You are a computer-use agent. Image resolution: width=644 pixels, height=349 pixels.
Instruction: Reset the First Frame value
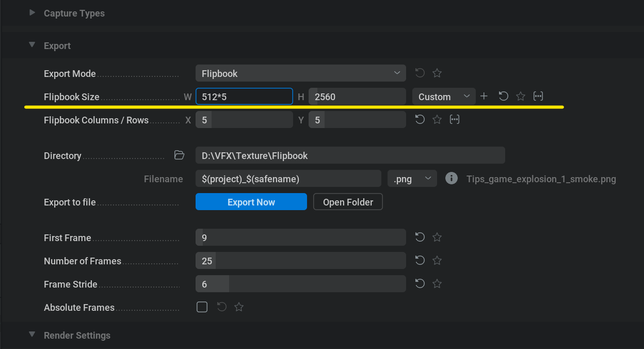420,237
